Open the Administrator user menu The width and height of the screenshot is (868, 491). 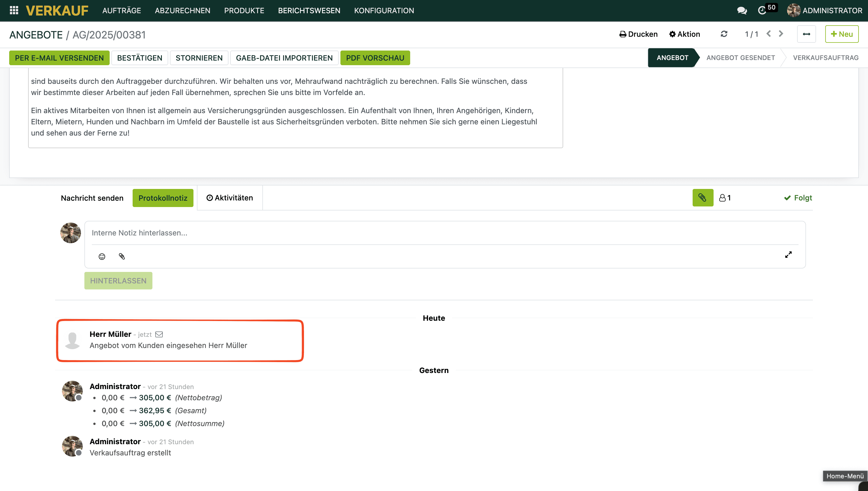tap(825, 10)
